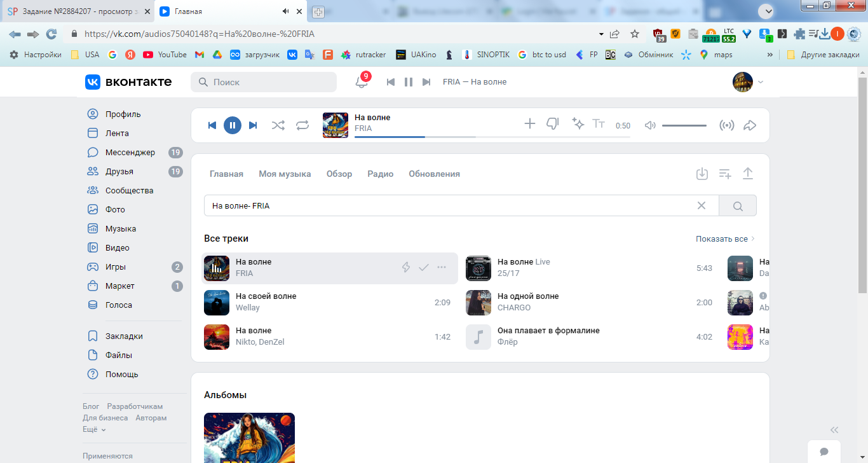Viewport: 868px width, 463px height.
Task: Open Сообщества in the sidebar
Action: [x=130, y=191]
